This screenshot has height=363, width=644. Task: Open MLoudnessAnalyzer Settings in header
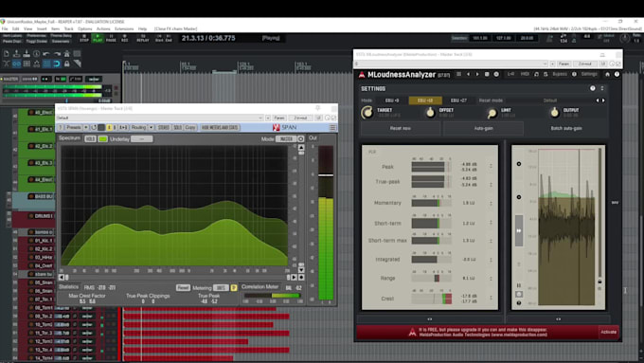(588, 75)
